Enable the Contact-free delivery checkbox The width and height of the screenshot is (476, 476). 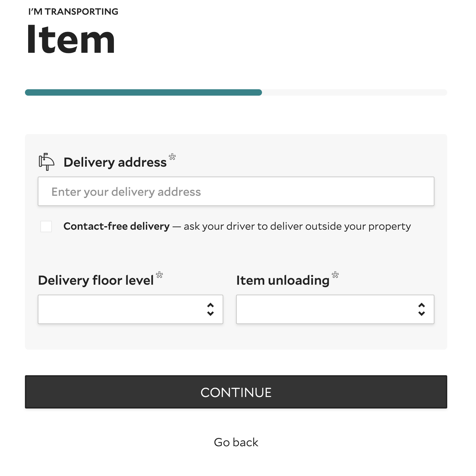pos(46,226)
